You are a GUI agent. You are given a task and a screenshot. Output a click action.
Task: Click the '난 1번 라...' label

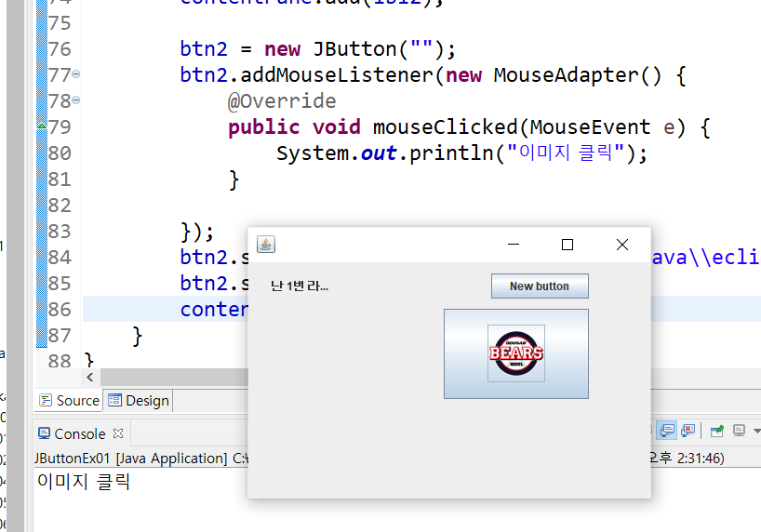pyautogui.click(x=300, y=286)
